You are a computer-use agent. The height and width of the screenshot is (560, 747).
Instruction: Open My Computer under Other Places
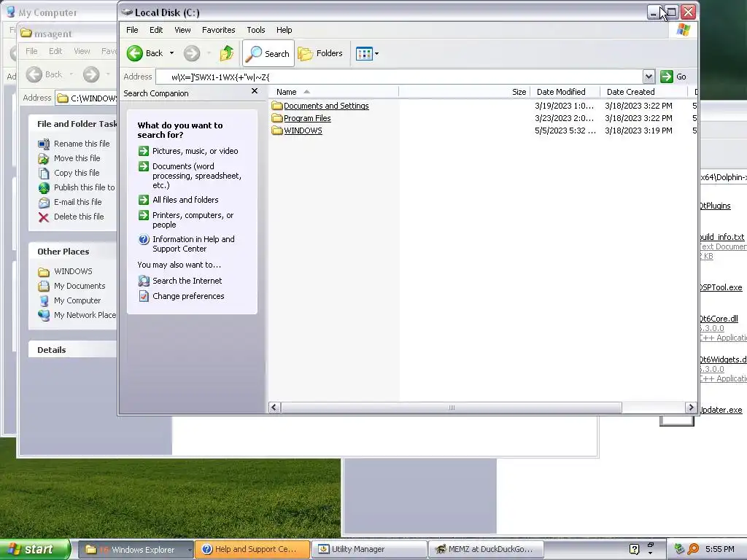coord(77,300)
